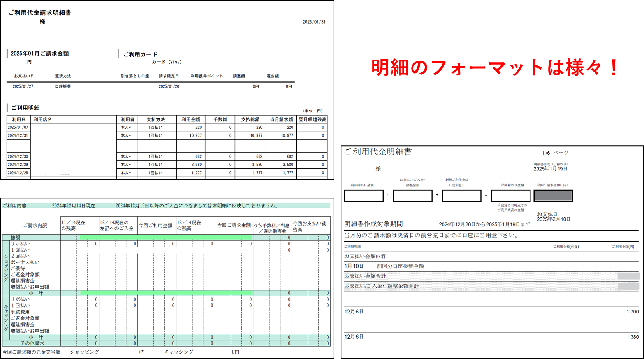Image resolution: width=644 pixels, height=359 pixels.
Task: Click the ご利用内容 label in the green bar
Action: pyautogui.click(x=14, y=206)
